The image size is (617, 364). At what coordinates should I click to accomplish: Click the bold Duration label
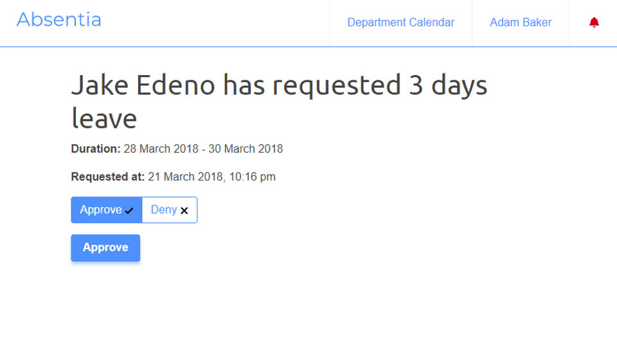pos(96,148)
